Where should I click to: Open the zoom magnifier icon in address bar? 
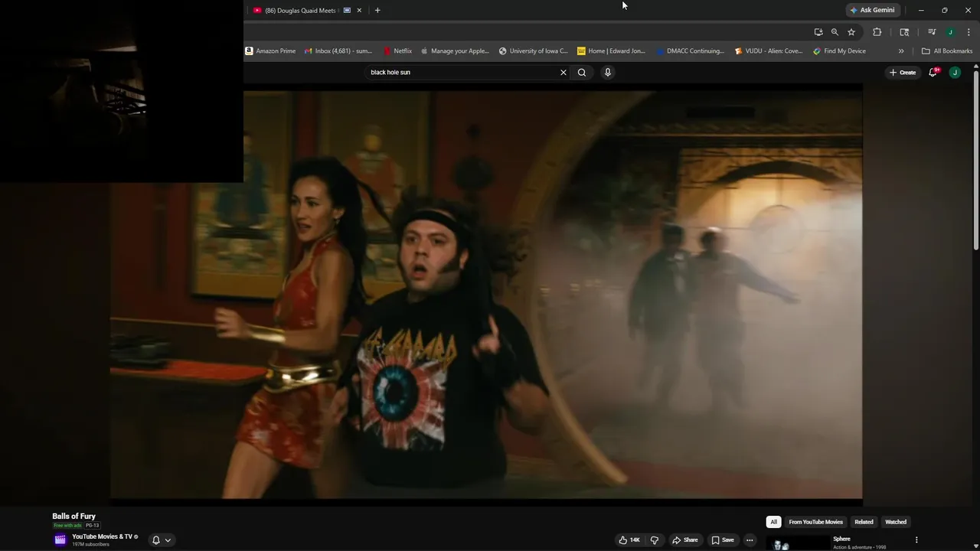[x=835, y=32]
